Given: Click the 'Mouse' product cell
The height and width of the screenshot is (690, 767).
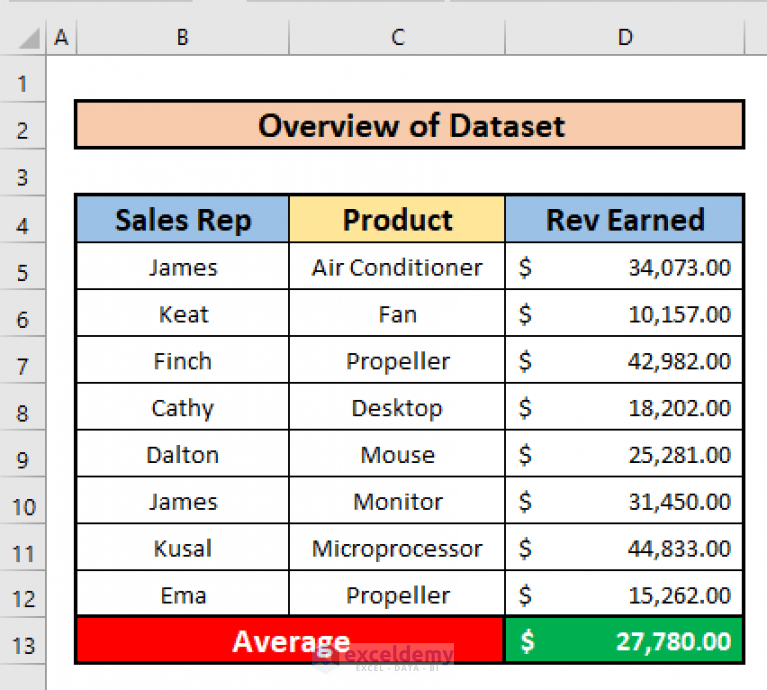Looking at the screenshot, I should 397,454.
